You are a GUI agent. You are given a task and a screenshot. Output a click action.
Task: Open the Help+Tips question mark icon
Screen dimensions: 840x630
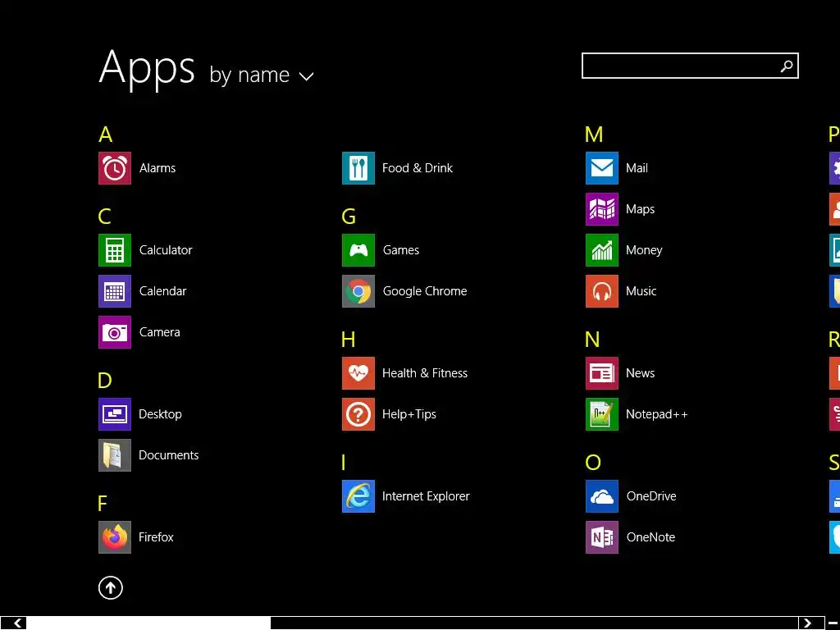pyautogui.click(x=358, y=414)
